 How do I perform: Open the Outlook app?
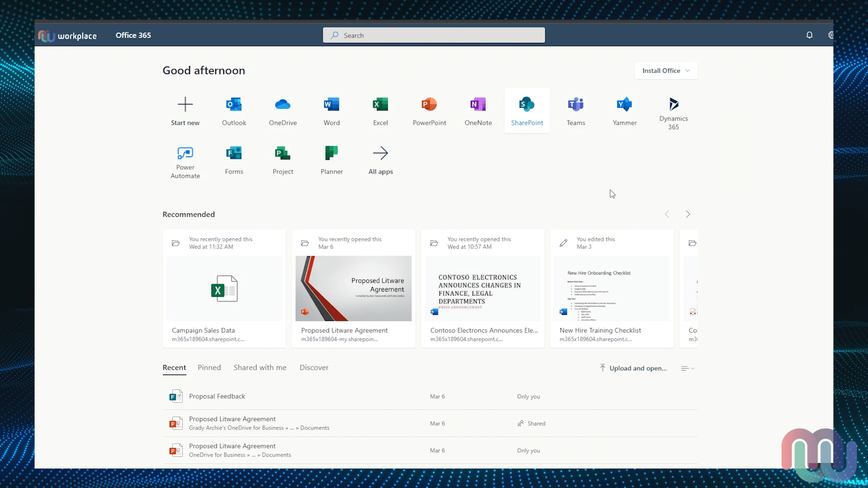click(234, 111)
